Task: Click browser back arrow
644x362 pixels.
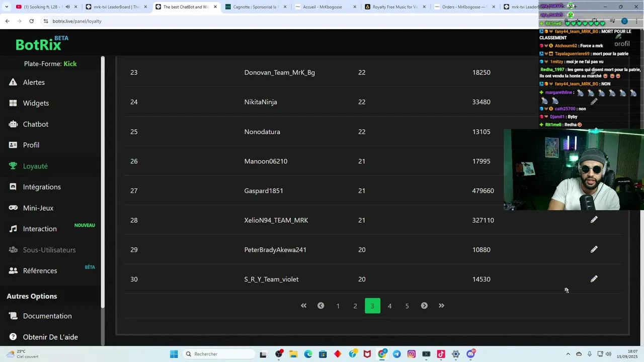Action: 7,21
